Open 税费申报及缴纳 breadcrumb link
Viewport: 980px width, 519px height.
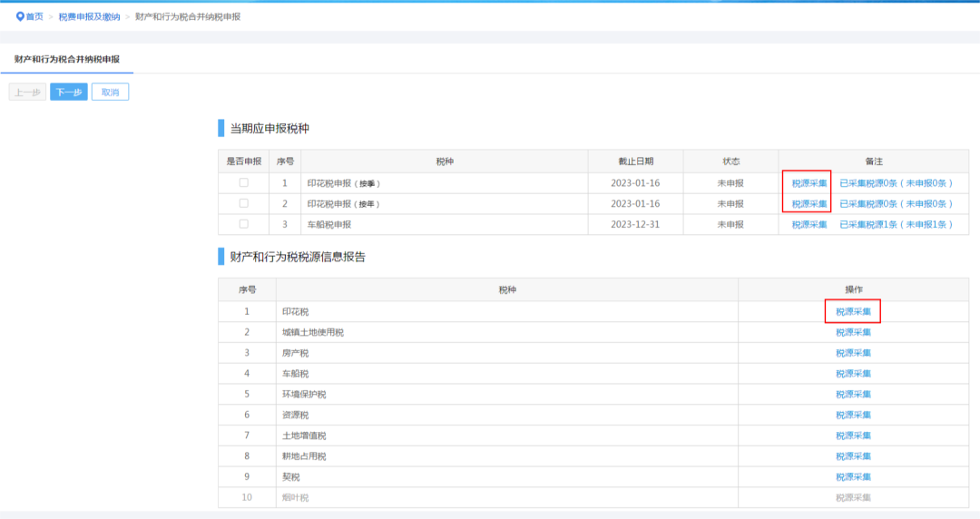tap(89, 16)
